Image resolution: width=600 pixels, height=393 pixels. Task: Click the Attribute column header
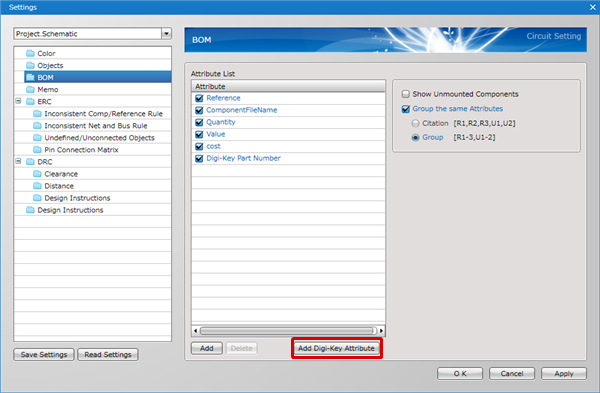click(x=288, y=86)
